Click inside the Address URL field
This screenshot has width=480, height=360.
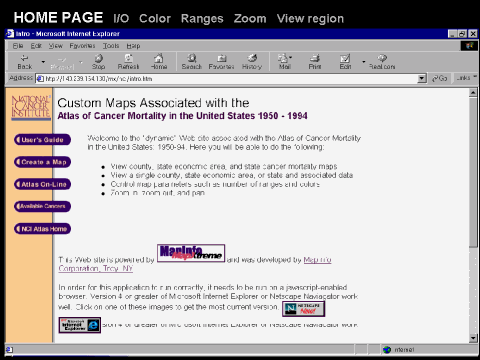tap(227, 79)
